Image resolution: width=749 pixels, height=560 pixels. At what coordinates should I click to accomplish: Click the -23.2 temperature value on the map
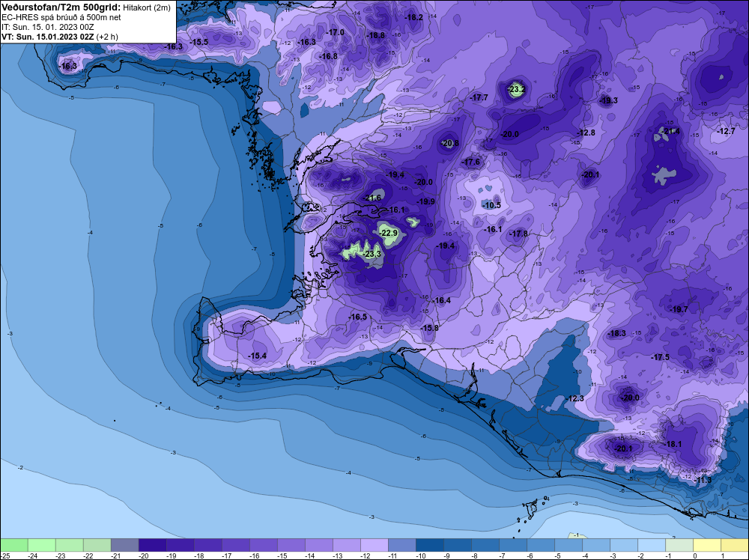coord(516,89)
